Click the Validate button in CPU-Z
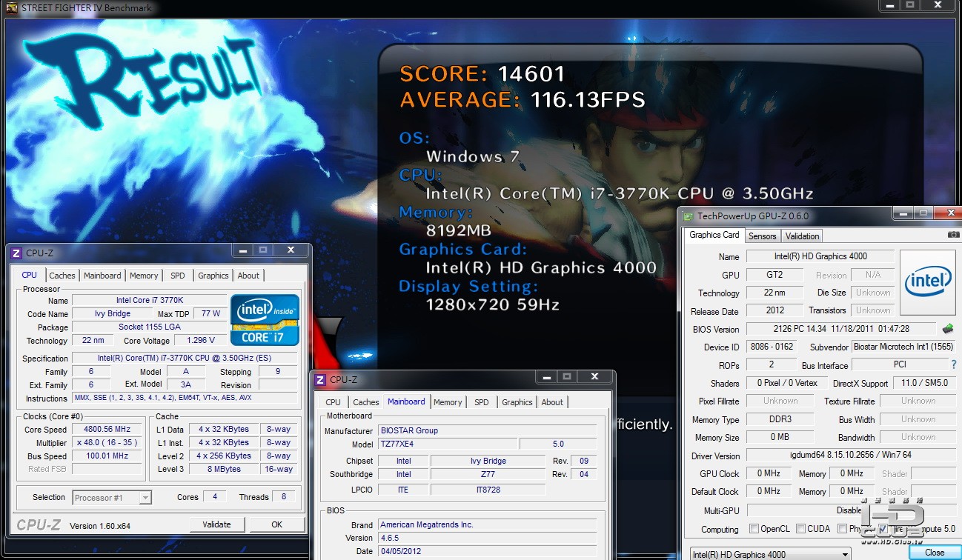 216,524
